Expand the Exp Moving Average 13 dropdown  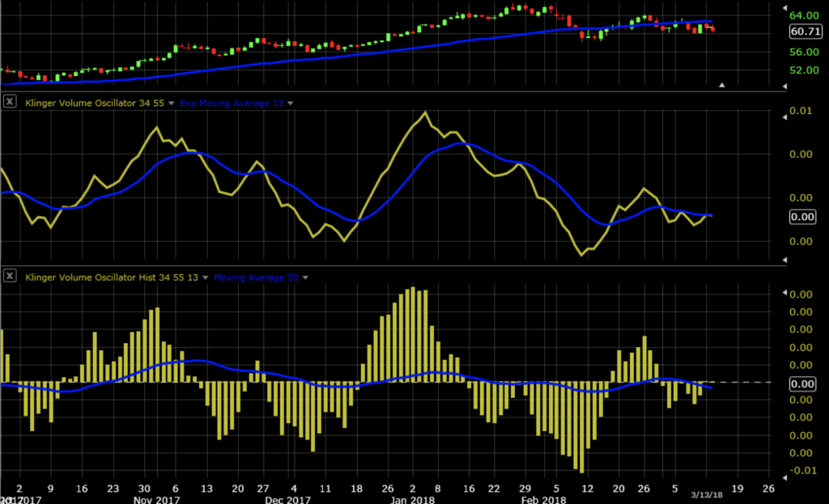click(x=291, y=103)
